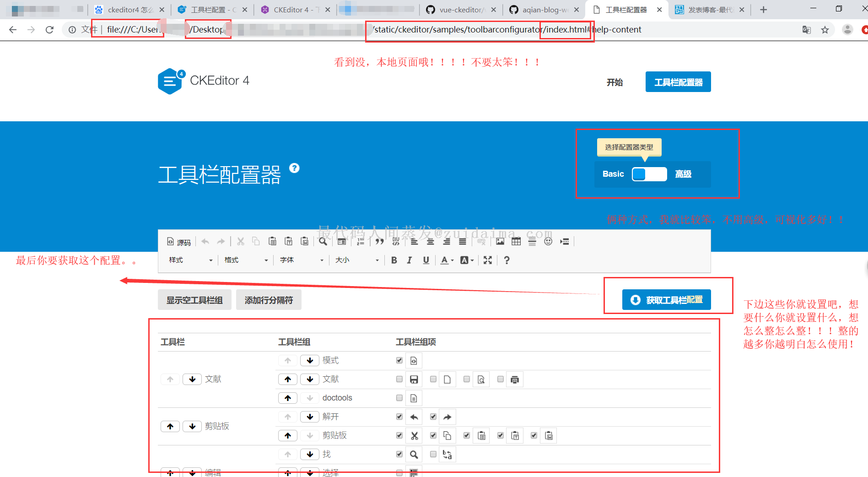Click the center align icon

point(431,241)
